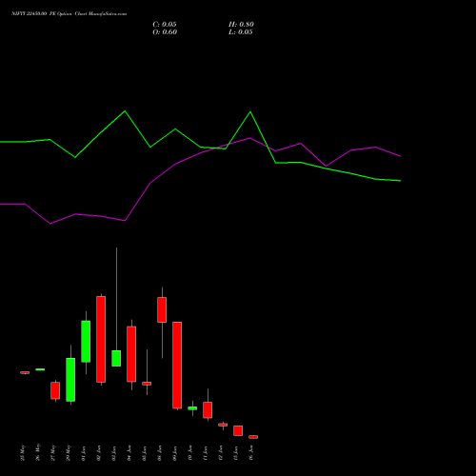Select the '04 Jun' date axis label
The width and height of the screenshot is (476, 476).
pyautogui.click(x=129, y=453)
